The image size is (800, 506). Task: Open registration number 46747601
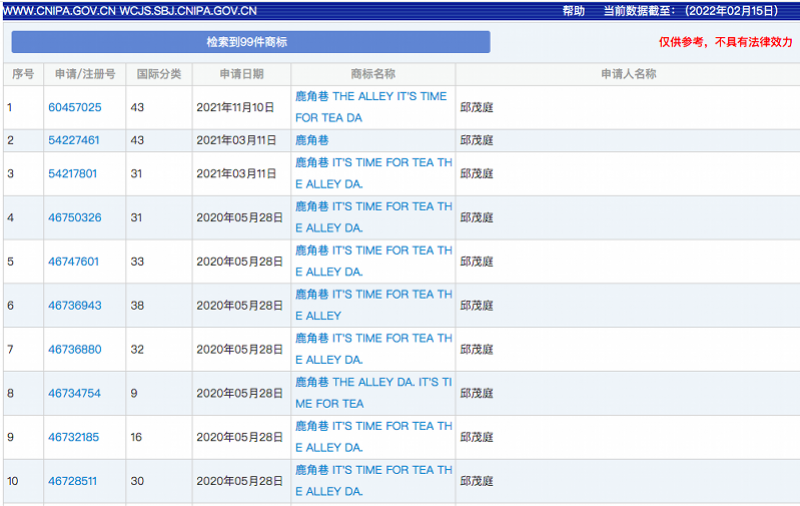(x=73, y=261)
